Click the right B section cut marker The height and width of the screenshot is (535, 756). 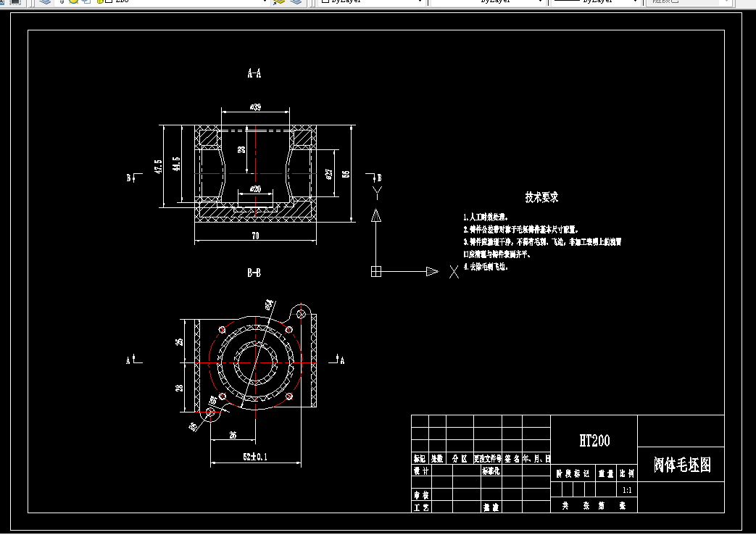pyautogui.click(x=374, y=177)
